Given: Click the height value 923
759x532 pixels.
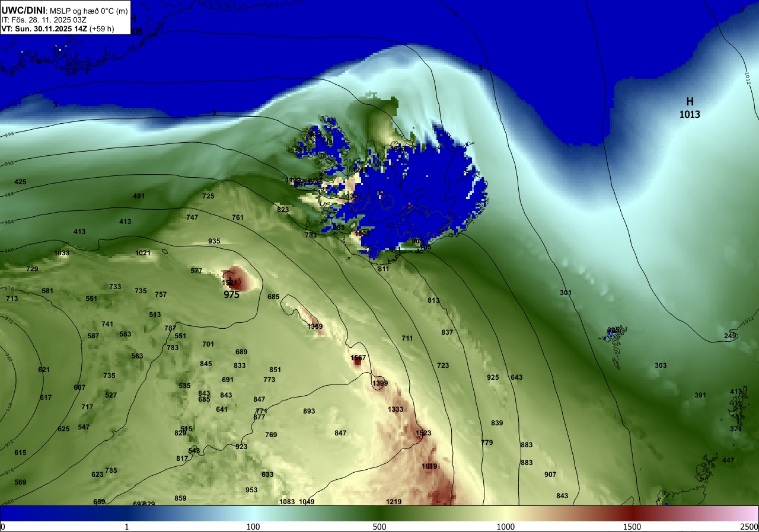Looking at the screenshot, I should click(241, 447).
